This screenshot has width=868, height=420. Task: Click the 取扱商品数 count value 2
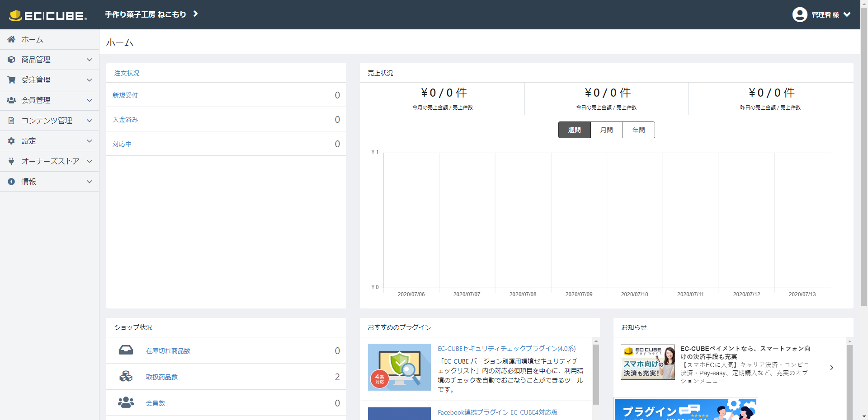(337, 377)
